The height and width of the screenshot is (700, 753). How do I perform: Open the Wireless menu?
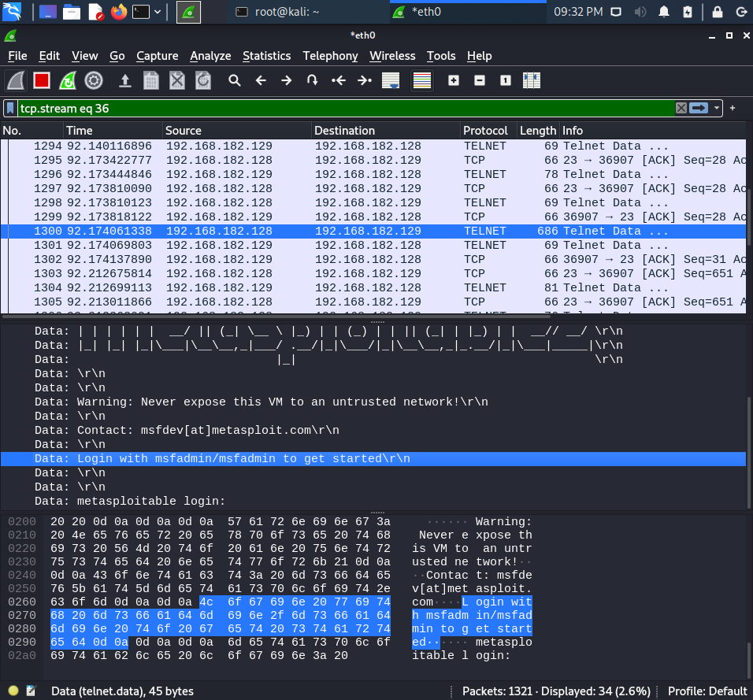pos(392,56)
